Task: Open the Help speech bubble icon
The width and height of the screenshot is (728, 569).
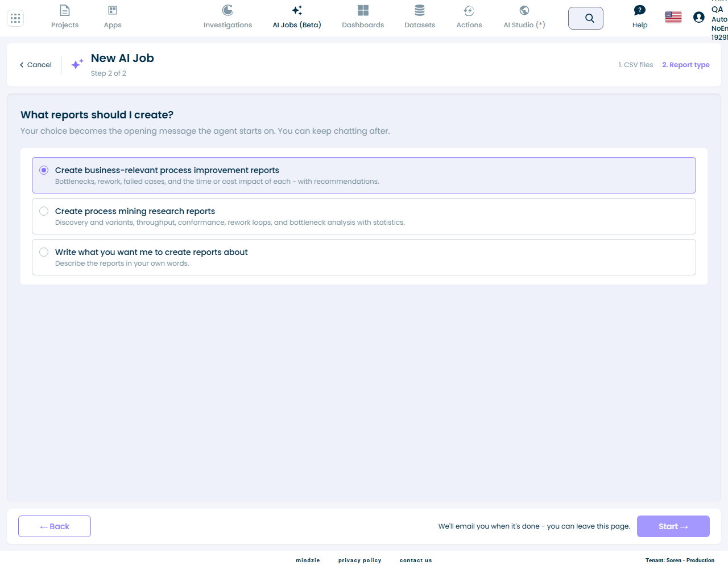Action: point(640,10)
